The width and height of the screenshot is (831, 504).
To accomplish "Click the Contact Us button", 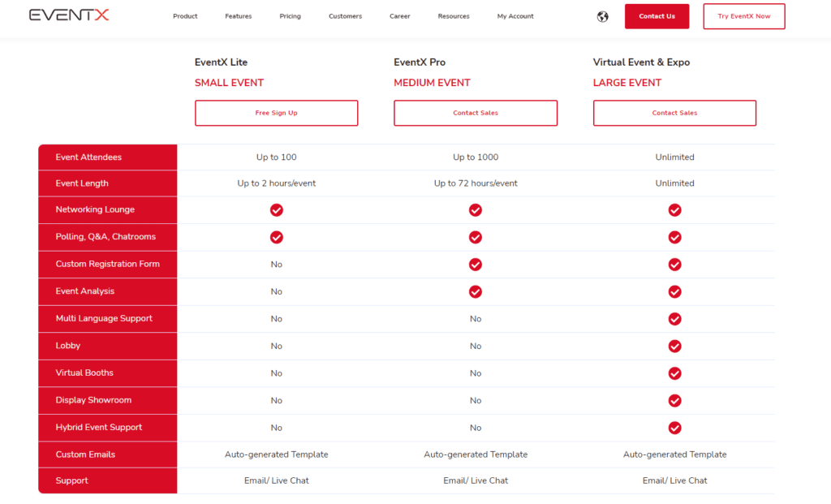I will pyautogui.click(x=657, y=15).
